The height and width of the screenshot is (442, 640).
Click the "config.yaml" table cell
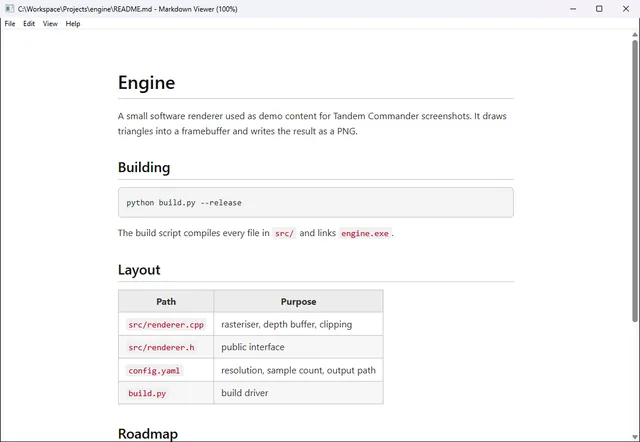click(x=166, y=371)
